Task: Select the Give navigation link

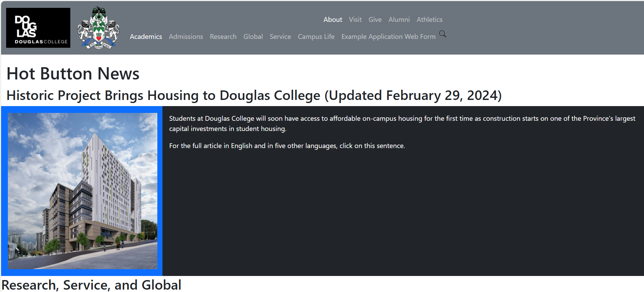Action: click(x=375, y=20)
